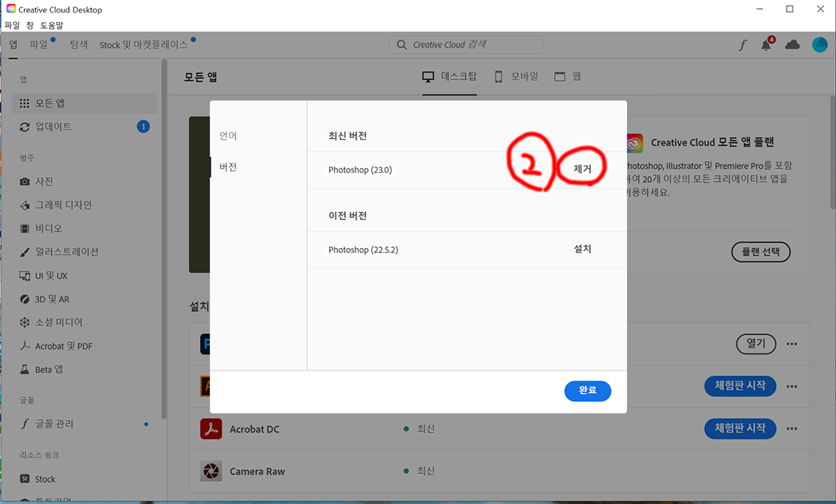Viewport: 836px width, 504px height.
Task: Click the 소셜 미디어 icon
Action: 24,323
